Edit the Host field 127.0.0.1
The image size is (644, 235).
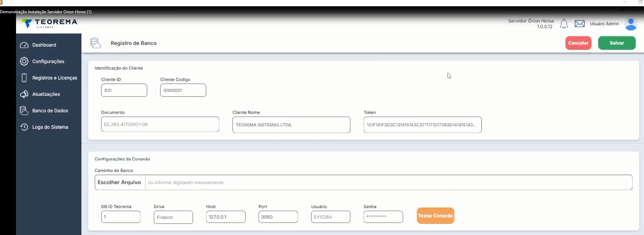226,217
